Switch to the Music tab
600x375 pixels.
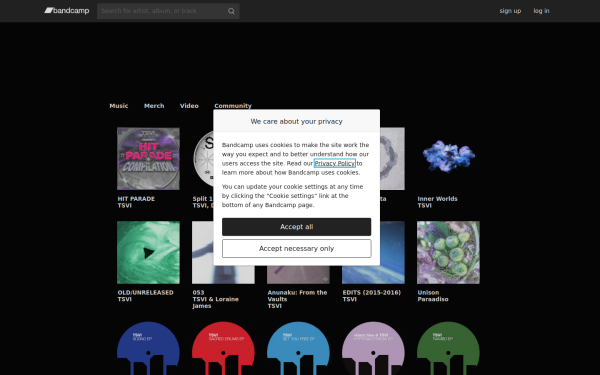tap(119, 106)
